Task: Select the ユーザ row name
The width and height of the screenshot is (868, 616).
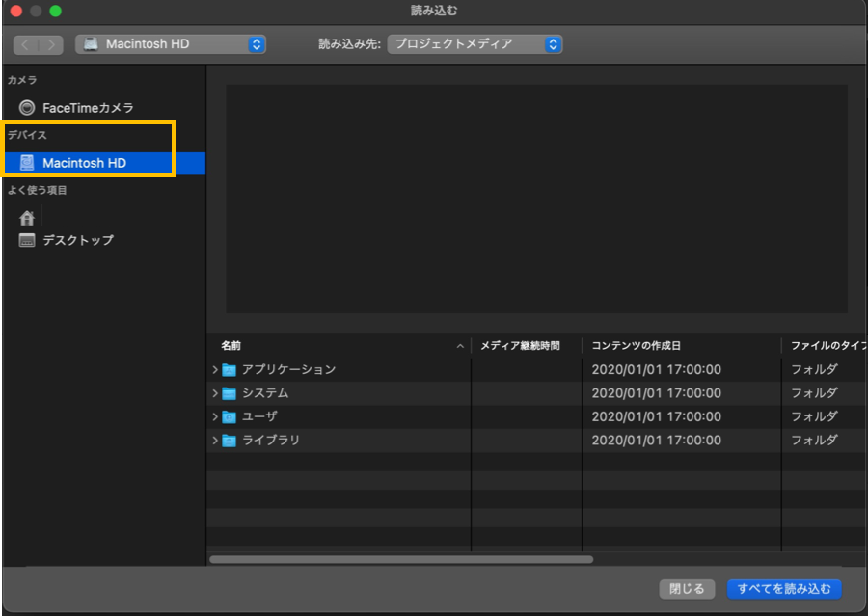Action: (x=259, y=416)
